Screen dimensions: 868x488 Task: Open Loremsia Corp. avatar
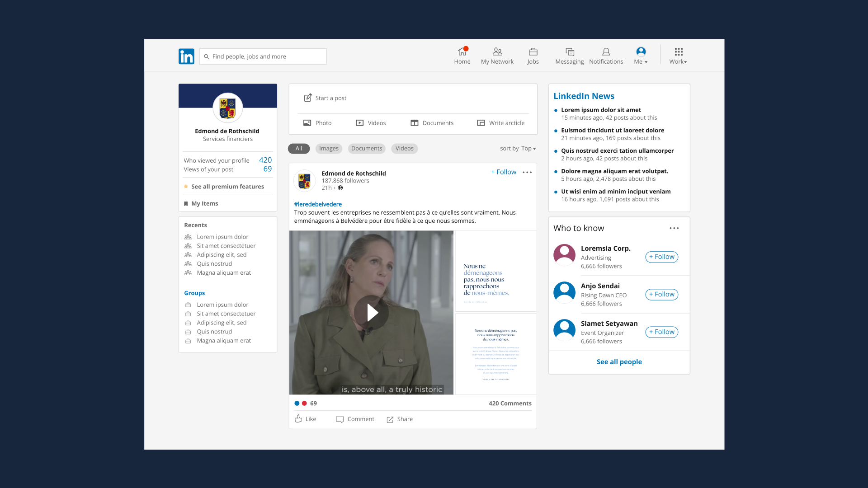(x=564, y=255)
